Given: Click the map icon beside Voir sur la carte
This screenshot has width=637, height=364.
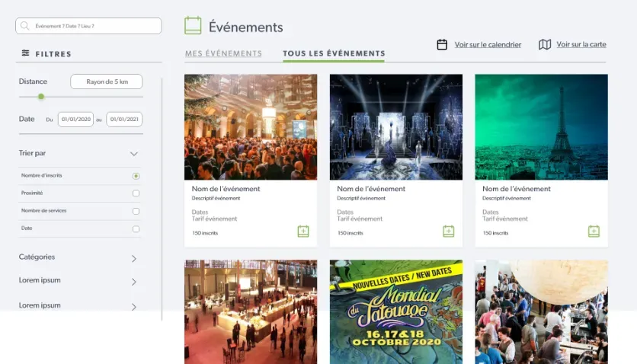Looking at the screenshot, I should [545, 44].
